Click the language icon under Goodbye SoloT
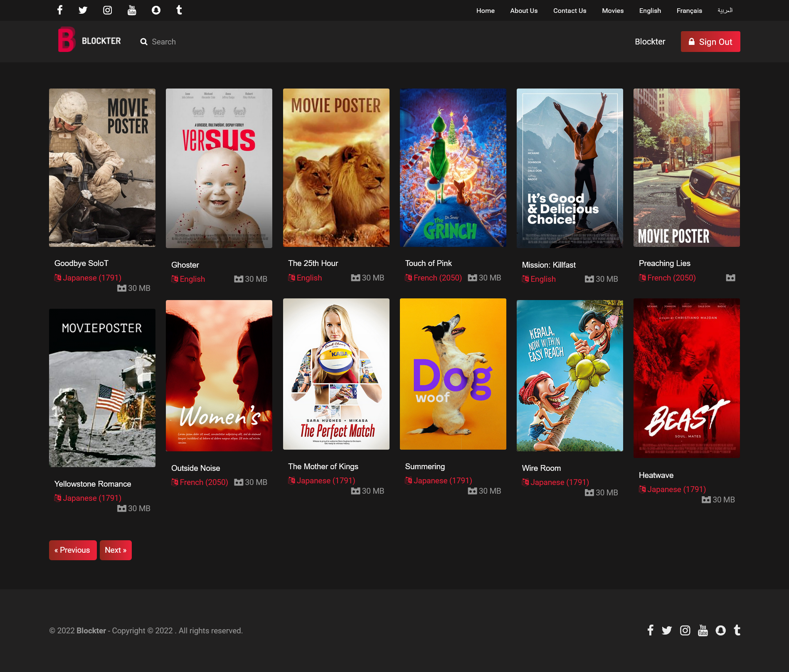Screen dimensions: 789x672 pos(58,278)
